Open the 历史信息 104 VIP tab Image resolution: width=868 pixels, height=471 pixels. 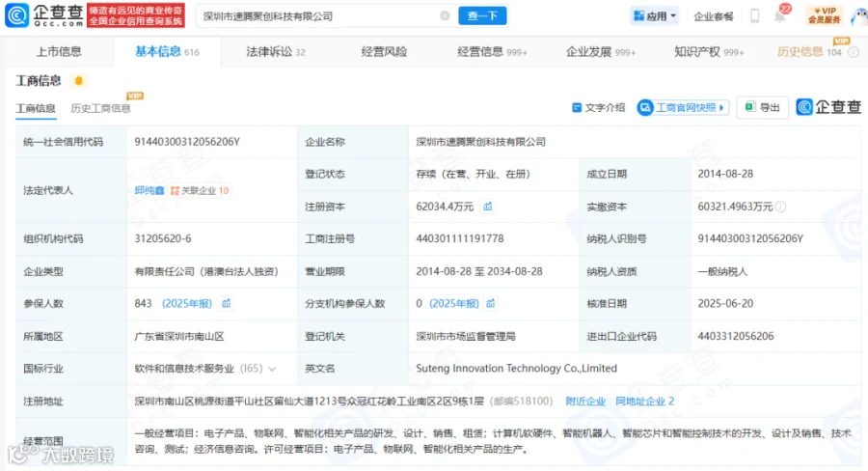(x=809, y=52)
